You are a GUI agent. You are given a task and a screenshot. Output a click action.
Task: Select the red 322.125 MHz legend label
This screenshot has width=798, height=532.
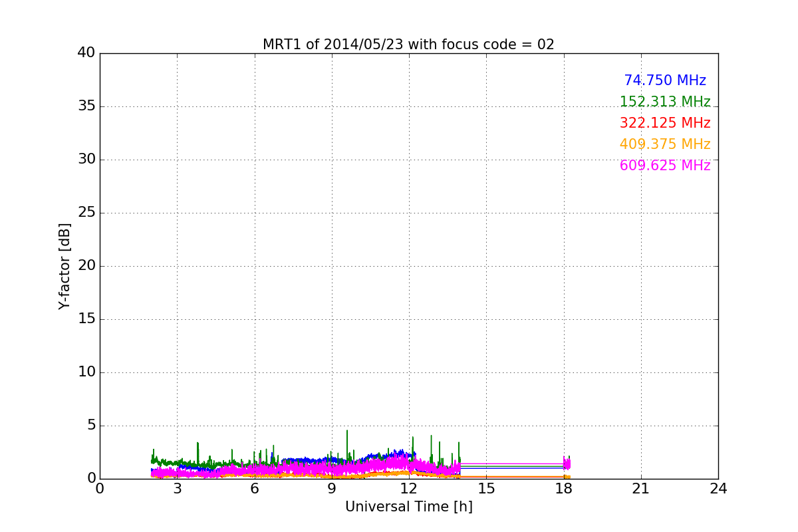pos(665,123)
